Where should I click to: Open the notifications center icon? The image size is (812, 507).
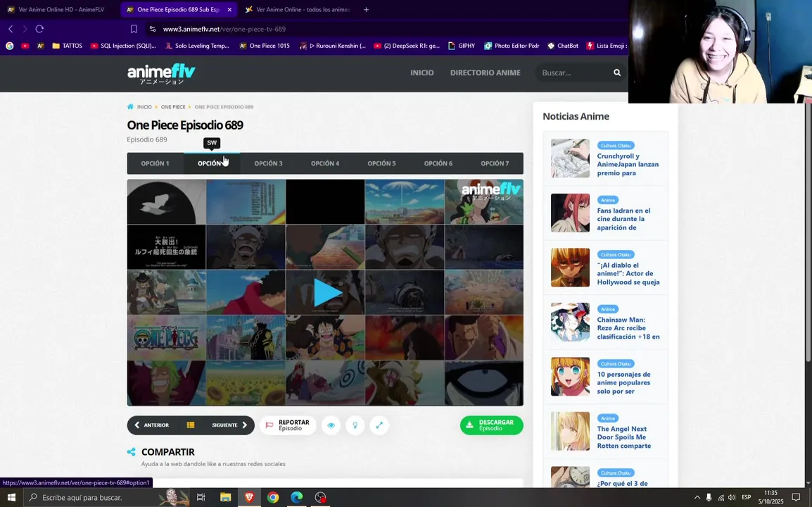(797, 497)
